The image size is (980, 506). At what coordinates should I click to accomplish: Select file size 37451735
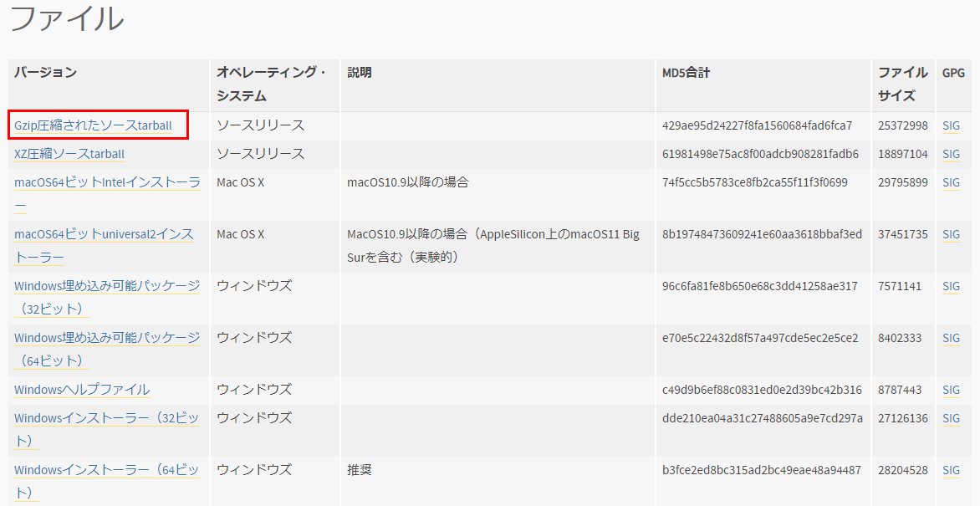903,234
